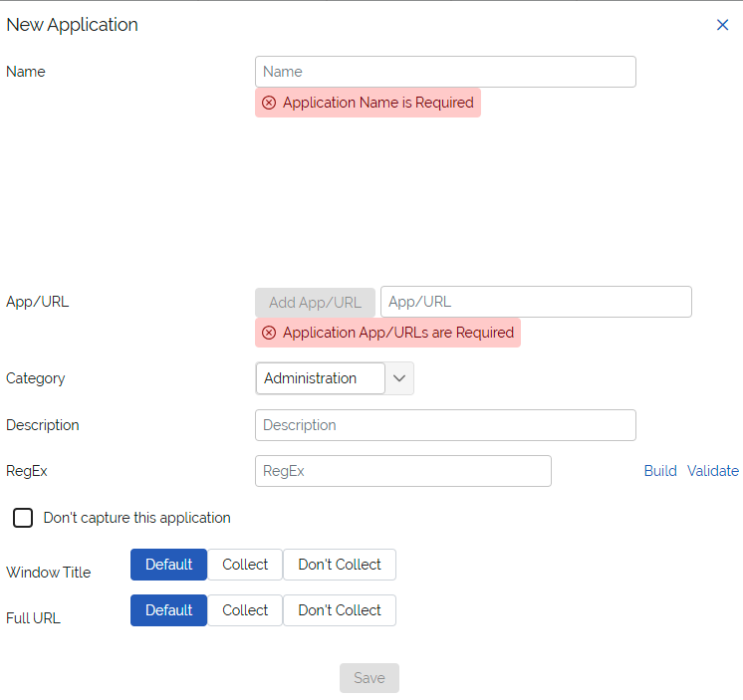Select the RegEx input box

click(x=402, y=471)
